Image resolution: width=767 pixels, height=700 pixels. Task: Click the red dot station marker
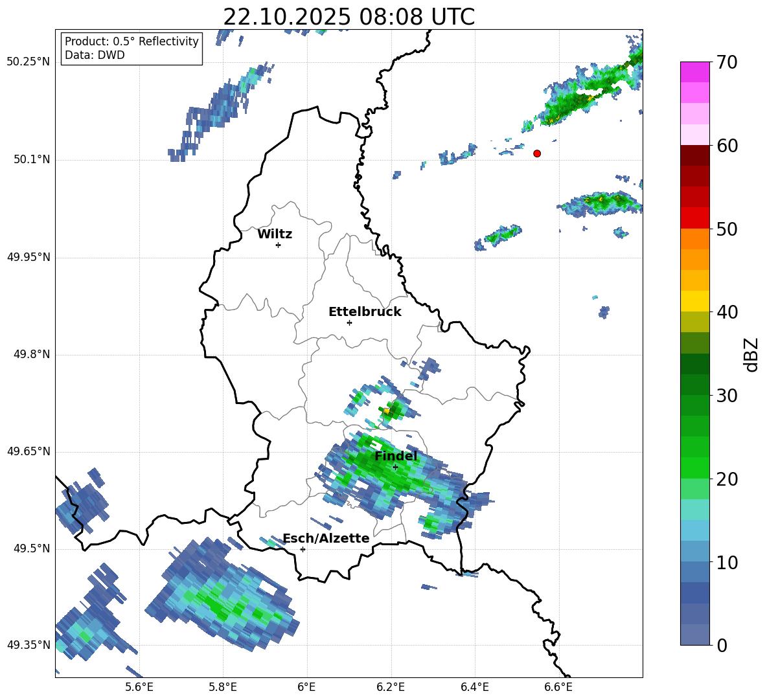pyautogui.click(x=537, y=153)
